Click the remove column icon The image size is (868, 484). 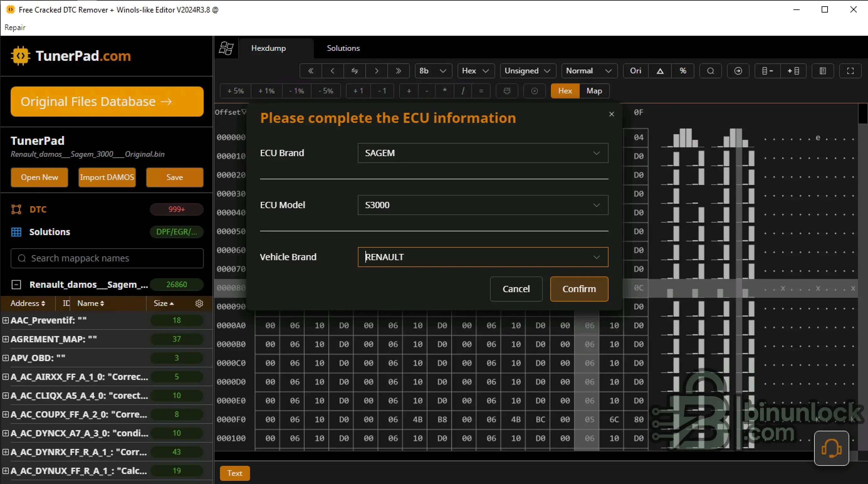click(767, 71)
